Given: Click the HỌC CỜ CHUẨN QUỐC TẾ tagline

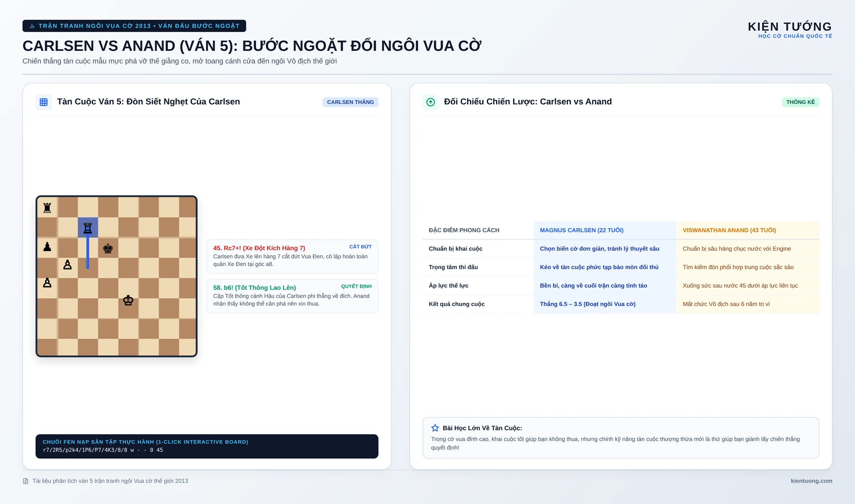Looking at the screenshot, I should click(795, 36).
